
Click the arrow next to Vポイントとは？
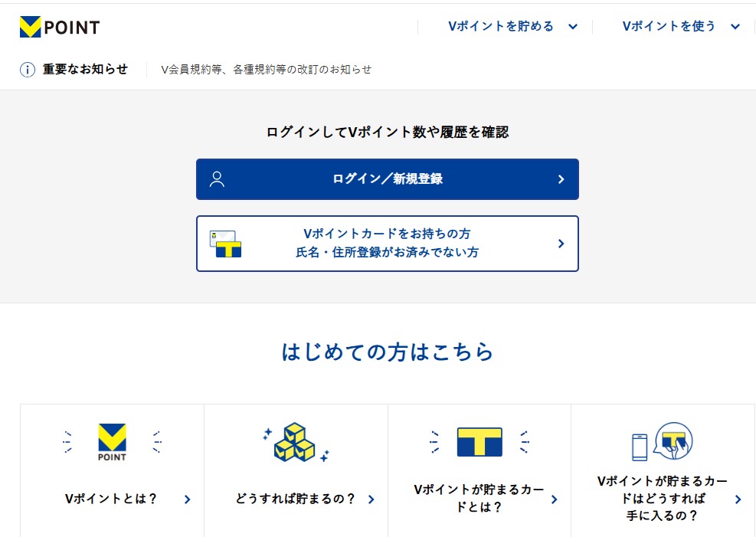coord(188,499)
